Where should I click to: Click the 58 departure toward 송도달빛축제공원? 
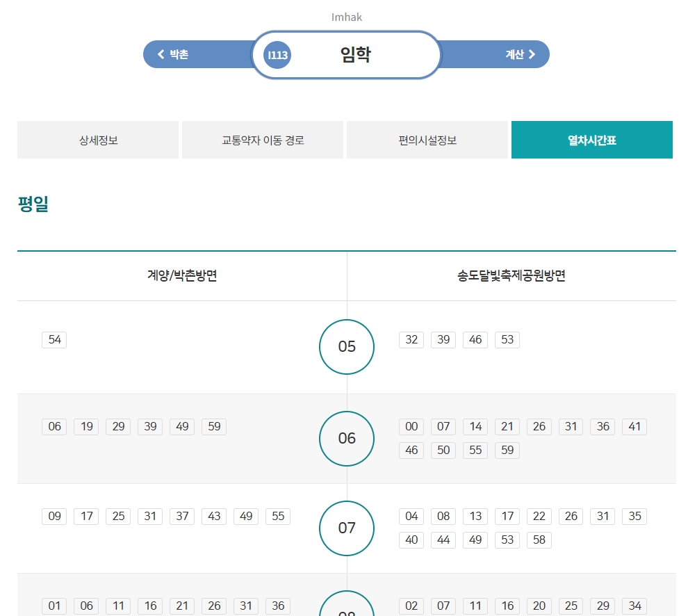tap(539, 540)
